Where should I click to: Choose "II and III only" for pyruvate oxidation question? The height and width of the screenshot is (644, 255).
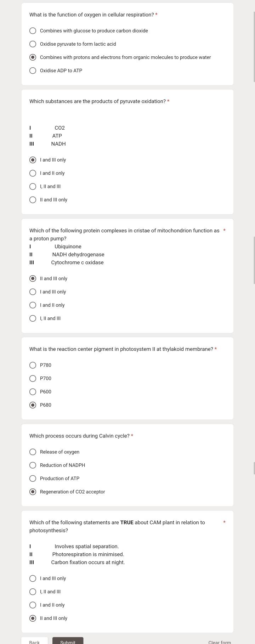tap(33, 199)
